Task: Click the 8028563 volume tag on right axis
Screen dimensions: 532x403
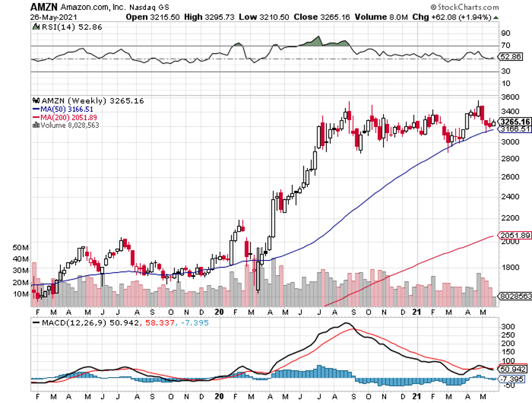Action: tap(516, 296)
